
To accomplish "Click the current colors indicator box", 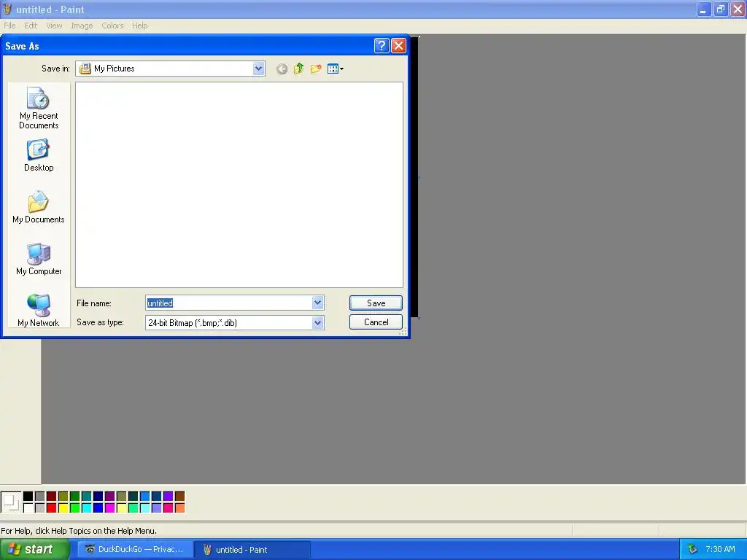I will (x=11, y=502).
